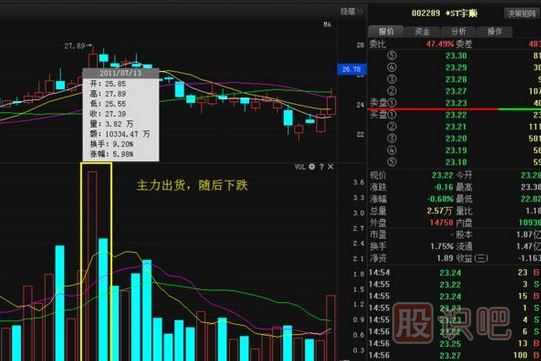Click the buy price 23.19
The height and width of the screenshot is (361, 541).
point(456,150)
